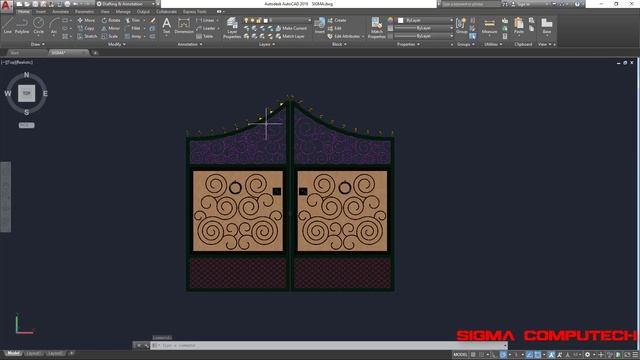Open the Parametric ribbon tab
The image size is (640, 360).
click(84, 12)
